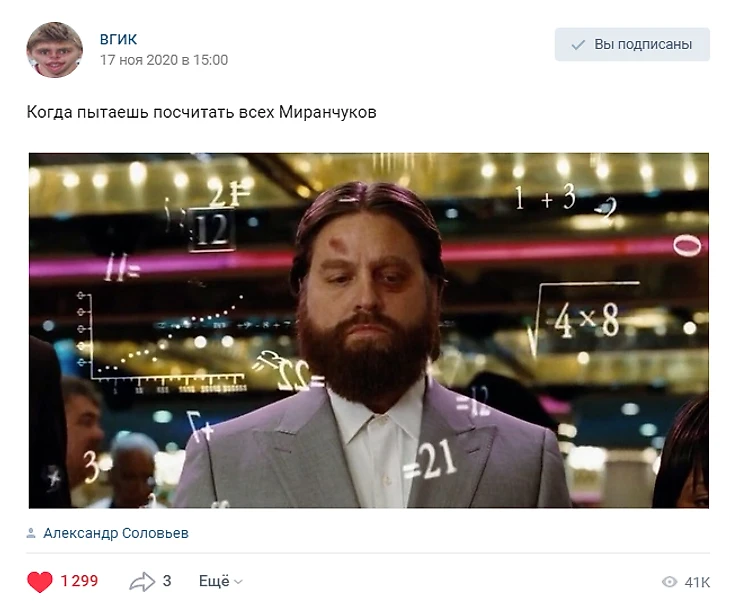Click the 41K views counter
Screen dimensions: 730x608
[x=697, y=582]
